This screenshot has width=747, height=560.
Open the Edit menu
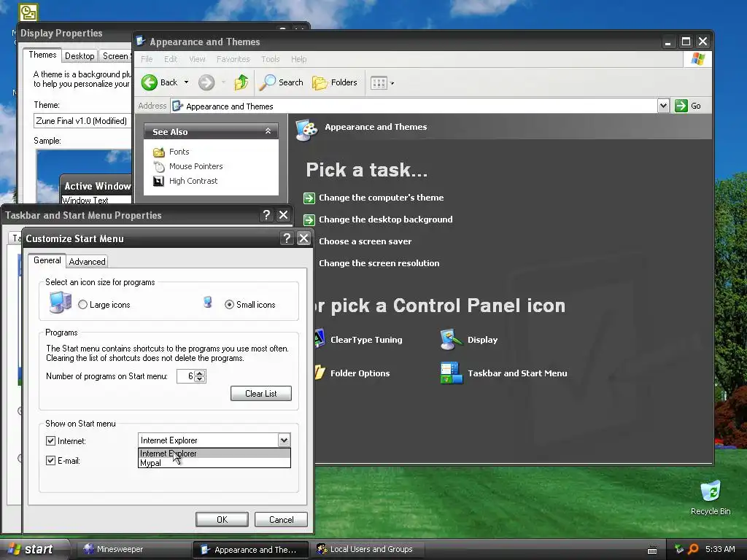click(x=171, y=59)
